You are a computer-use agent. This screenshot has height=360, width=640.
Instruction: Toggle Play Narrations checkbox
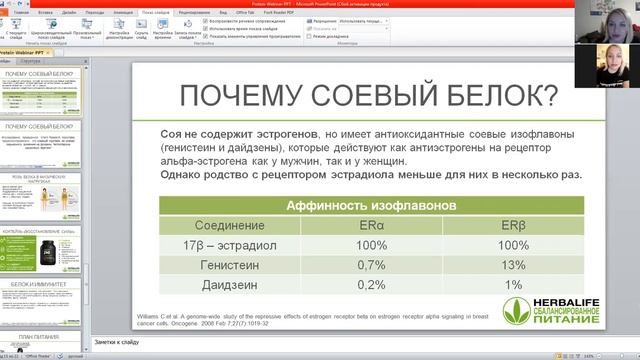point(206,21)
